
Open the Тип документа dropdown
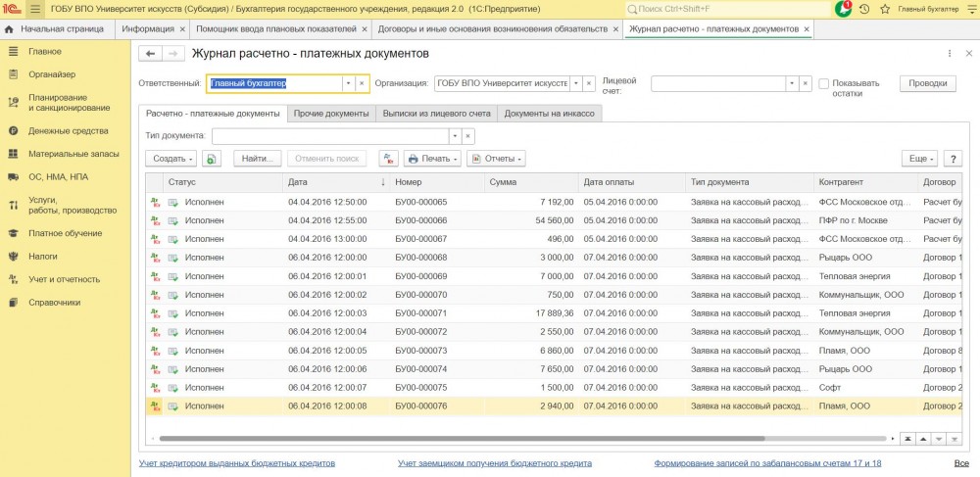tap(454, 136)
